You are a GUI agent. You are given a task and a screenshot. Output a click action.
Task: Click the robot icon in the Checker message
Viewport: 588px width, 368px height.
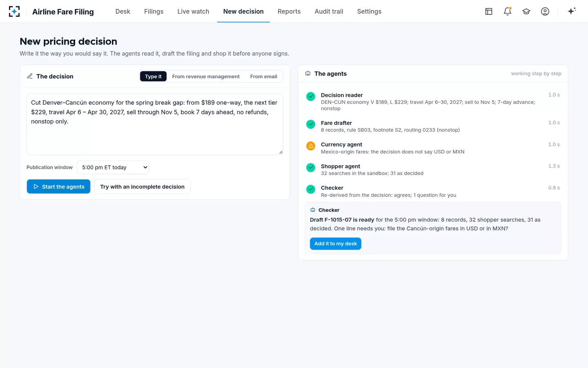313,210
